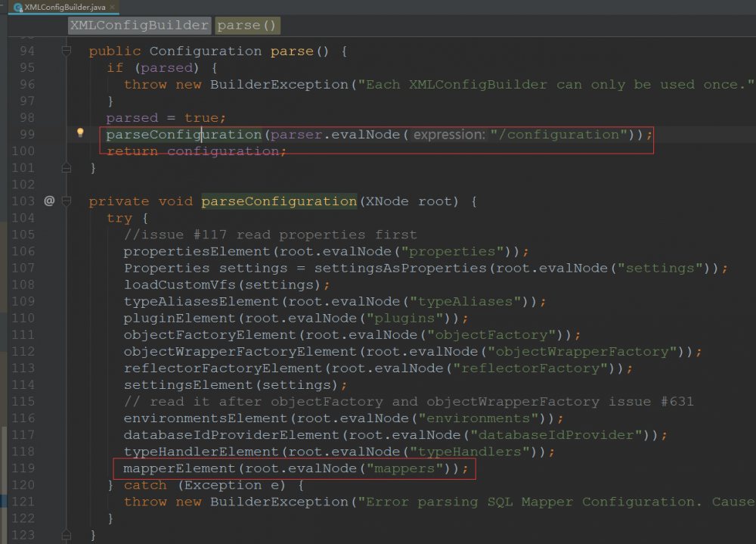Image resolution: width=756 pixels, height=544 pixels.
Task: Click line number 94 in gutter
Action: click(27, 51)
